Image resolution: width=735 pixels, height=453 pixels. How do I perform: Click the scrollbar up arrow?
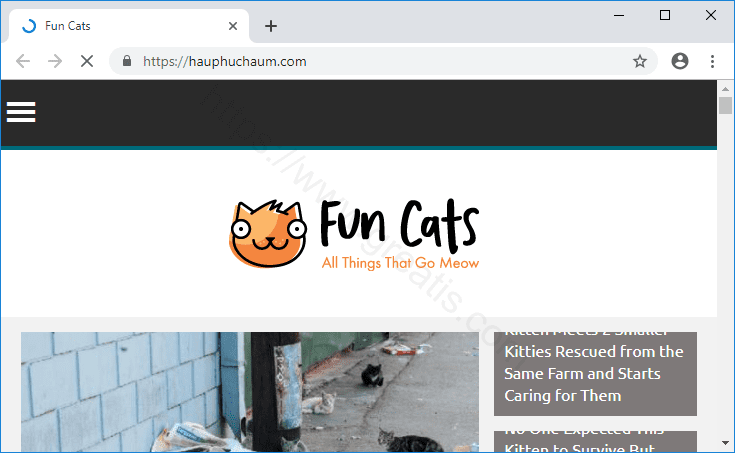point(725,88)
